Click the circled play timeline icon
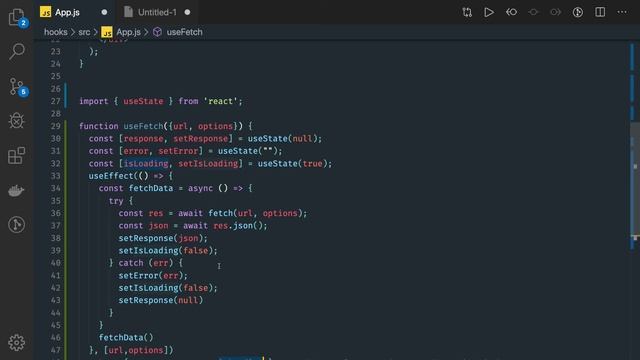 click(x=578, y=12)
